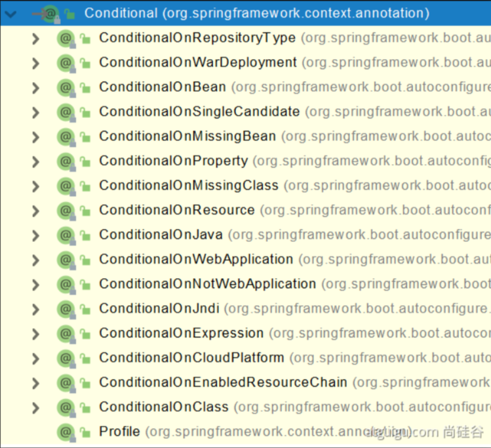This screenshot has width=491, height=448.
Task: Select the 'ConditionalOnSingleCandidate' entry
Action: click(199, 112)
